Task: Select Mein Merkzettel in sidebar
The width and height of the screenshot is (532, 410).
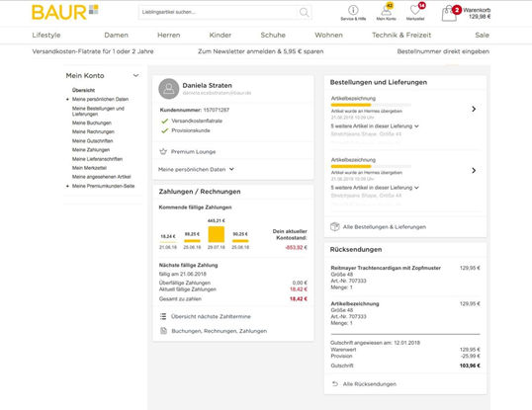Action: pyautogui.click(x=89, y=168)
